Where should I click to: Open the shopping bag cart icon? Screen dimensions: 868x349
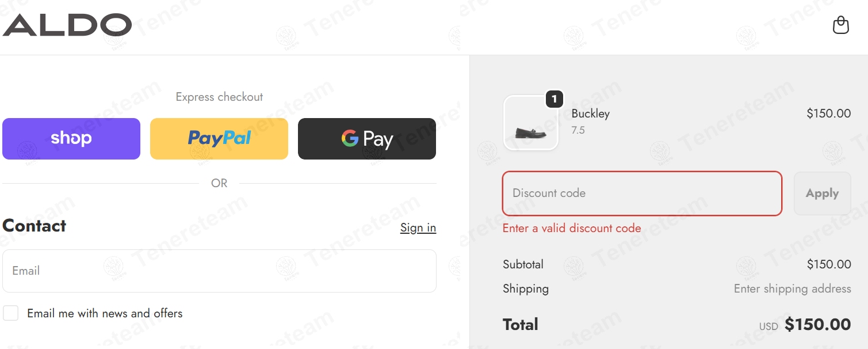pyautogui.click(x=840, y=25)
